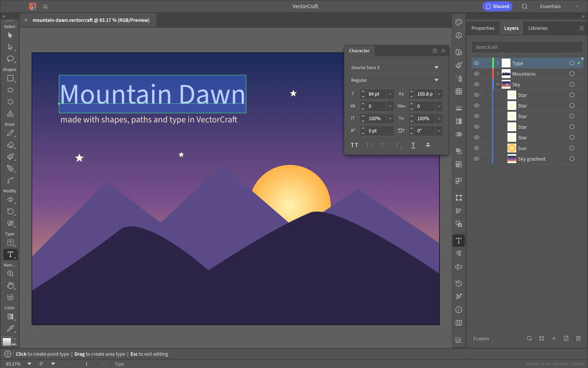The image size is (588, 368).
Task: Add a new layer with plus icon
Action: pyautogui.click(x=554, y=339)
